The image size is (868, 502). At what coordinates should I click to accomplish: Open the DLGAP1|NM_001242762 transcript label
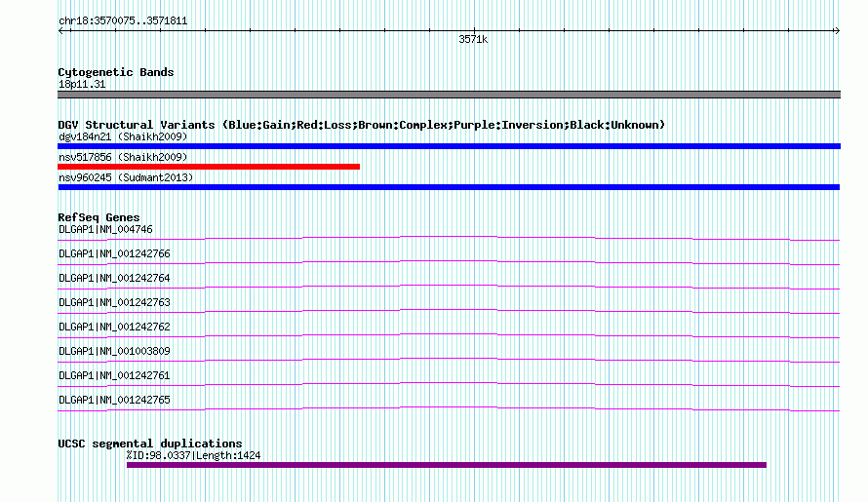pos(114,327)
